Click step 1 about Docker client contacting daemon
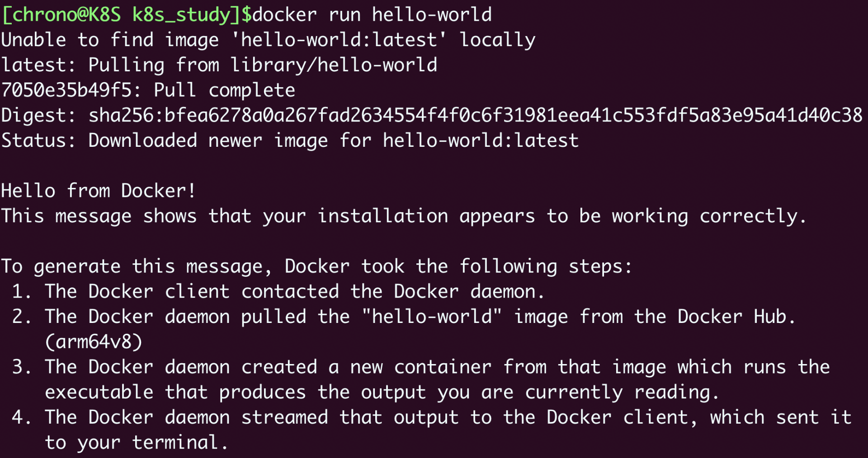 pyautogui.click(x=278, y=292)
